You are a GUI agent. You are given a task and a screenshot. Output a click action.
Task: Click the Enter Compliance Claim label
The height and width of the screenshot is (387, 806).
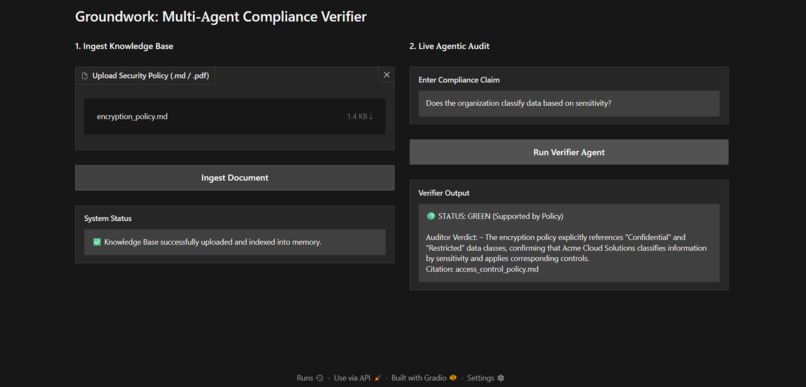coord(459,80)
